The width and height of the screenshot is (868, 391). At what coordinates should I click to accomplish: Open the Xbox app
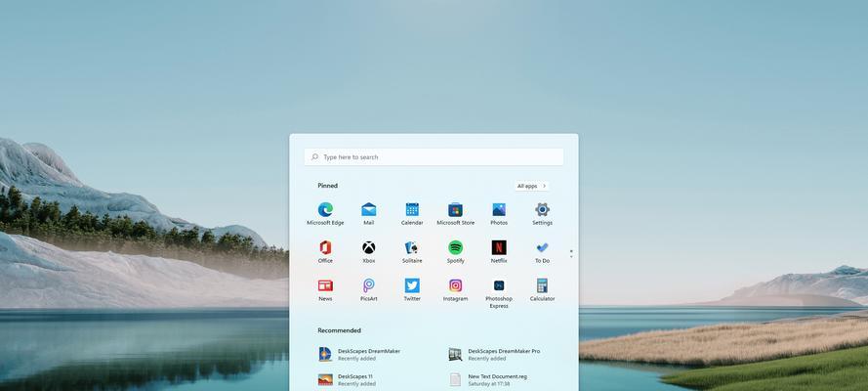369,252
